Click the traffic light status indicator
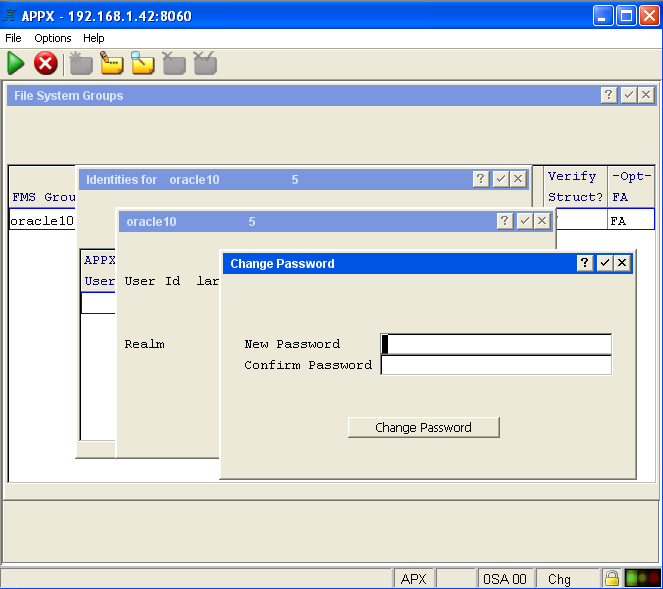The height and width of the screenshot is (589, 663). point(642,578)
